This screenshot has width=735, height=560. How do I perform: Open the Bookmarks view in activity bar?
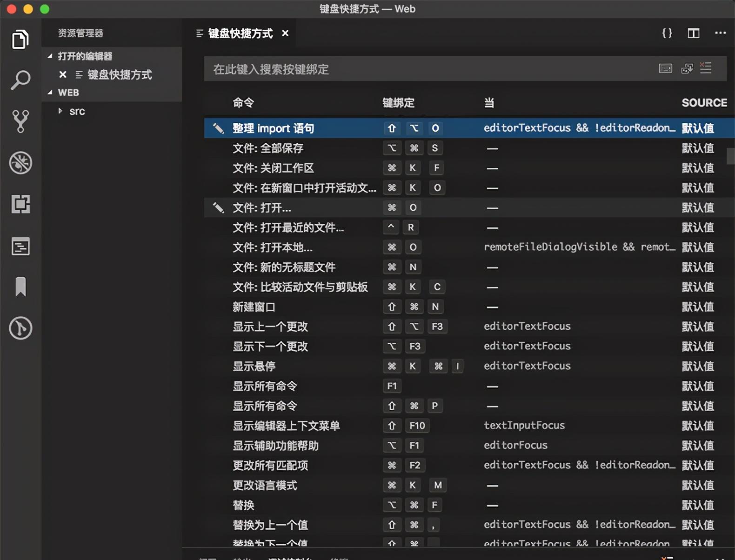coord(20,287)
